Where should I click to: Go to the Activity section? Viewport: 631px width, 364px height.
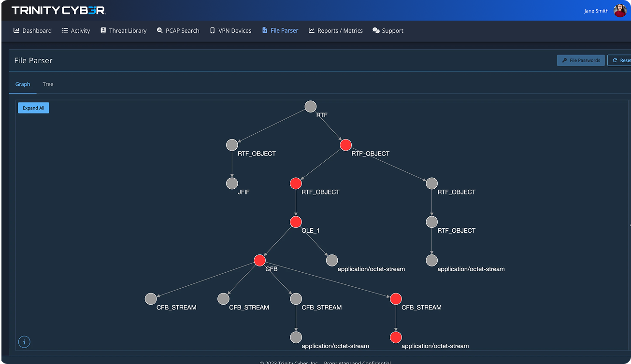click(x=76, y=30)
